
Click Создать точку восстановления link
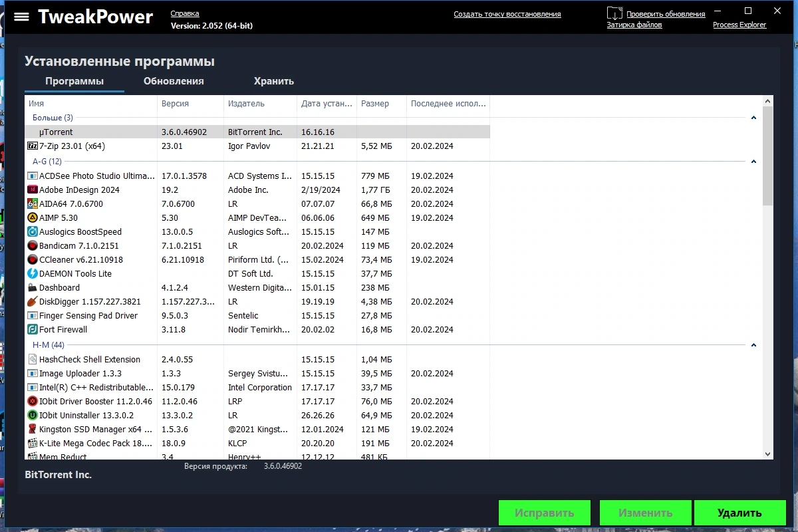pyautogui.click(x=507, y=14)
